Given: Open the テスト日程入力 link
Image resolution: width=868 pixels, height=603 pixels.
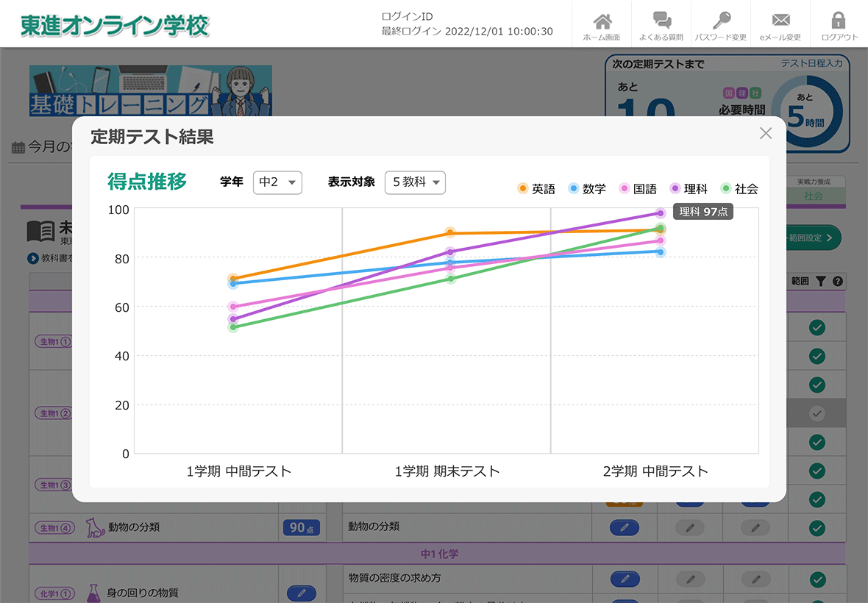Looking at the screenshot, I should tap(811, 64).
